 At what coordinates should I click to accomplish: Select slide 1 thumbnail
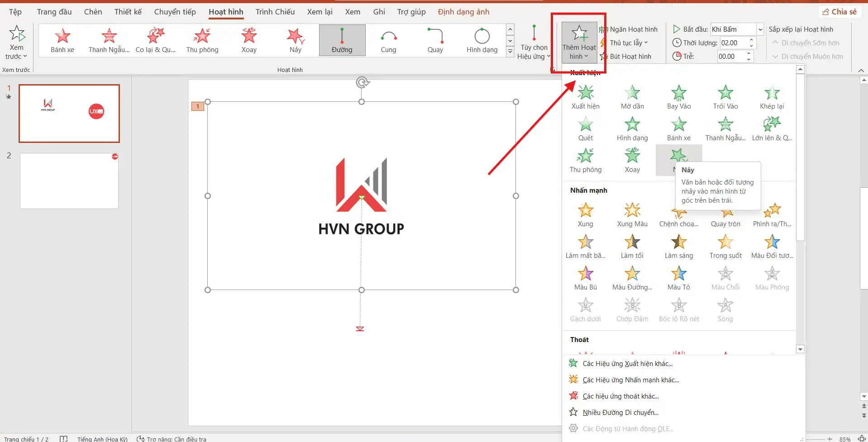click(69, 114)
